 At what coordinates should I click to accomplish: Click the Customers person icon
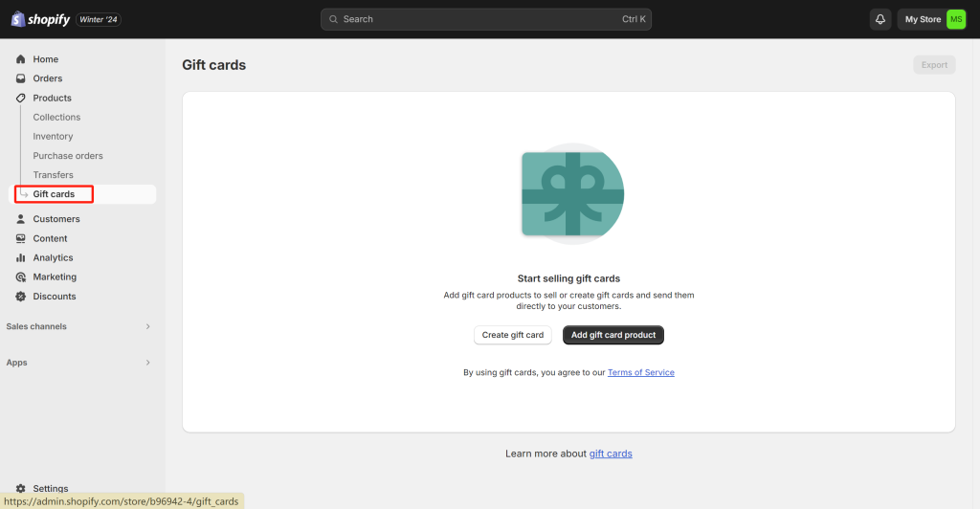21,219
